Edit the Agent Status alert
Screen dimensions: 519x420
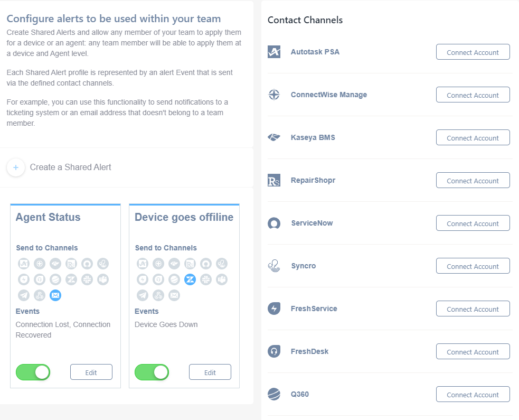91,372
